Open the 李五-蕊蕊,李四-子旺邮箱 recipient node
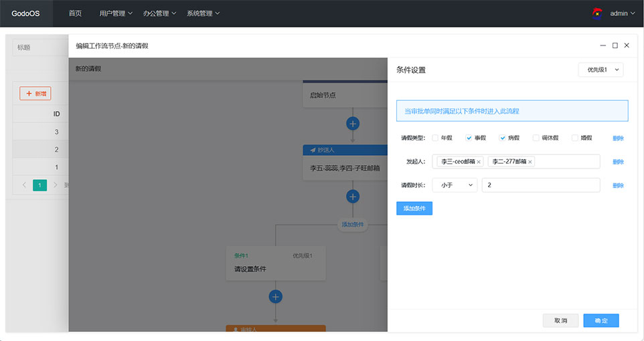The height and width of the screenshot is (341, 644). (x=345, y=168)
